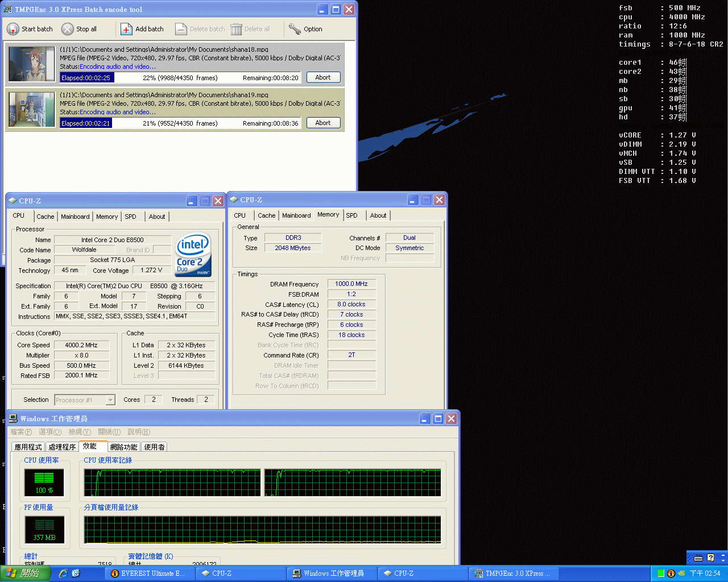
Task: Click CAS# Latency value 8.0 clocks
Action: [x=351, y=304]
